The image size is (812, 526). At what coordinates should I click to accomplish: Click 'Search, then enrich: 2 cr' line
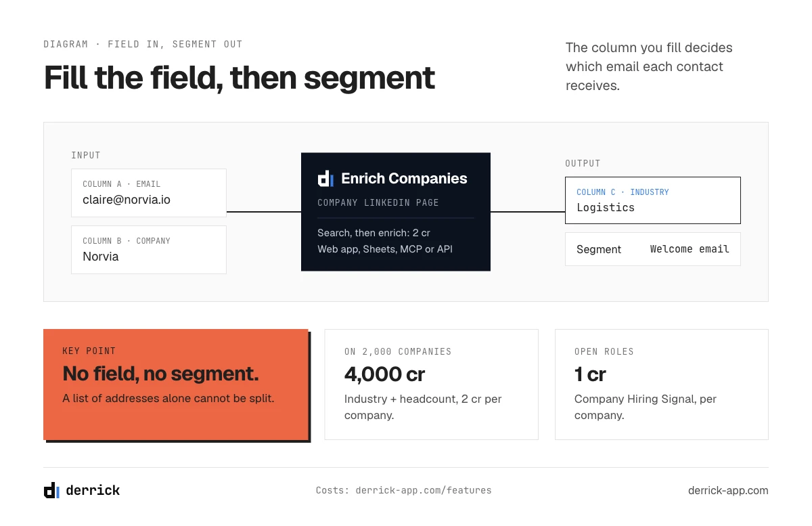374,233
